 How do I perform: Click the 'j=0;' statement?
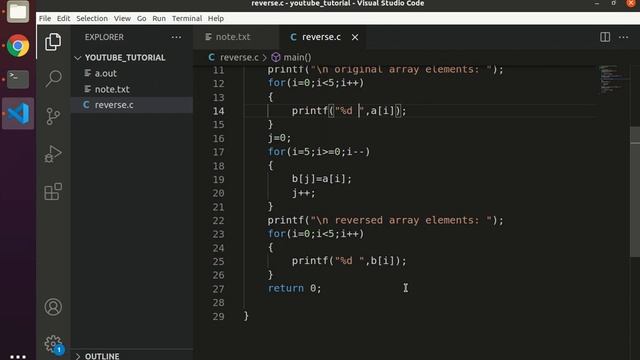(279, 138)
